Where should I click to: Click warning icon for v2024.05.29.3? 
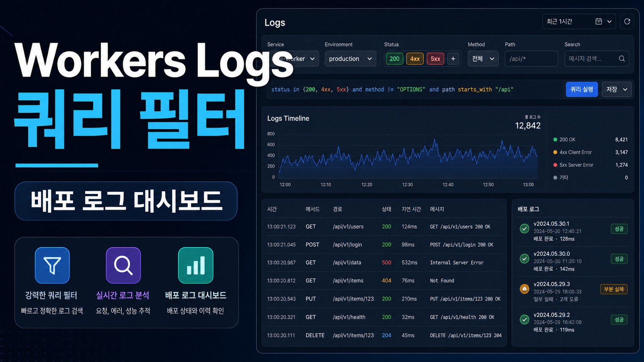(524, 289)
